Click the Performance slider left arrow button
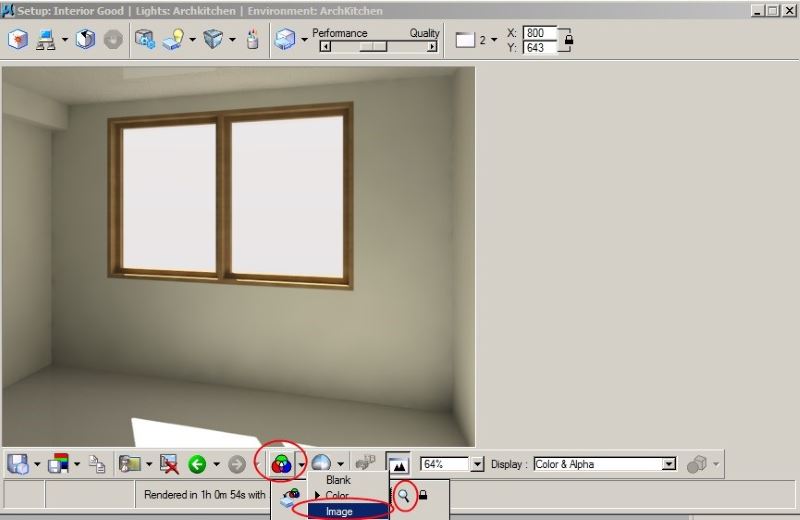800x520 pixels. click(325, 46)
